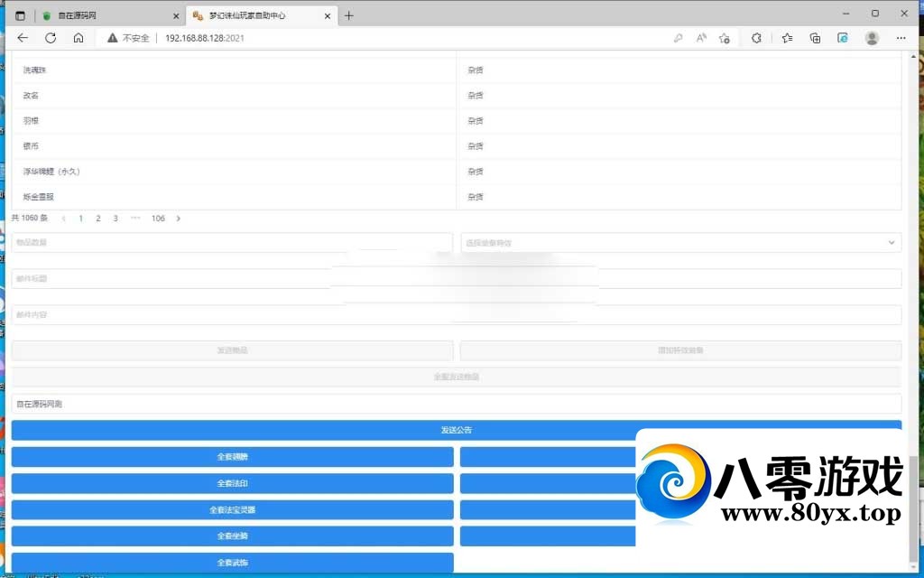The width and height of the screenshot is (924, 578).
Task: Click the Edge sidebar browser icon
Action: pyautogui.click(x=843, y=38)
